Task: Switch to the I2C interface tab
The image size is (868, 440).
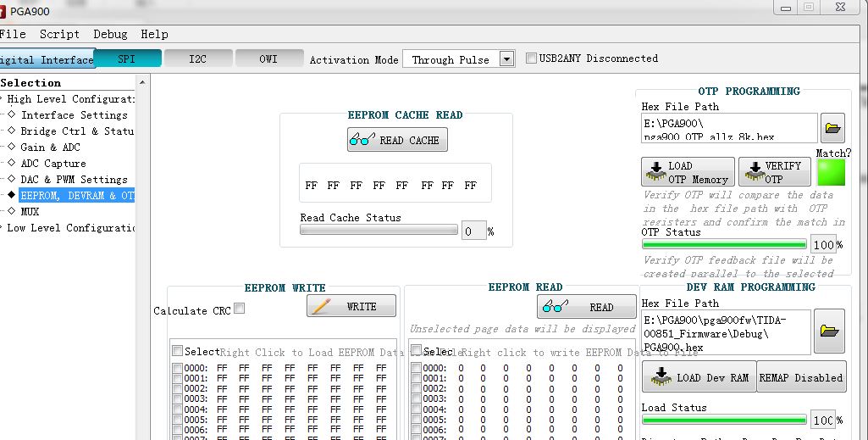Action: (197, 58)
